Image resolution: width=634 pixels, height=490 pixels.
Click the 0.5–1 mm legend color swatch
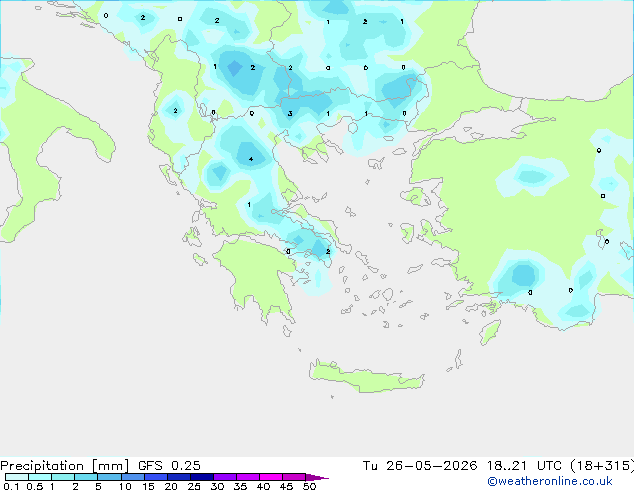[40, 477]
